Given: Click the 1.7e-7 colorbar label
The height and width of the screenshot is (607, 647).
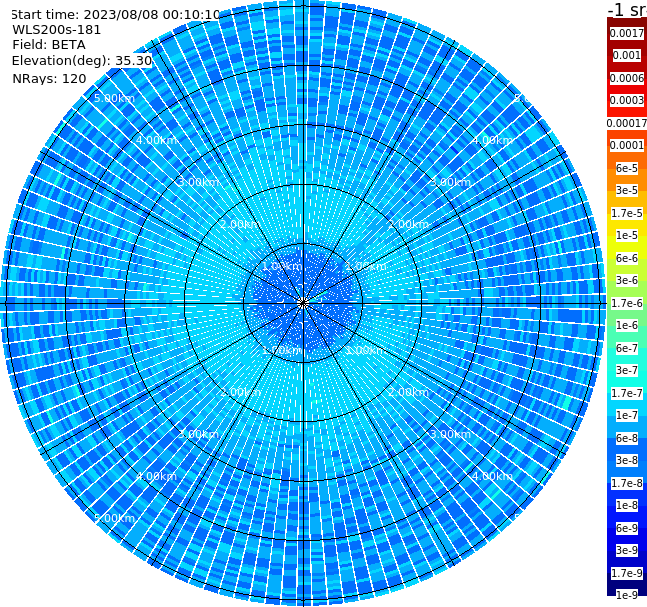Looking at the screenshot, I should pos(626,393).
